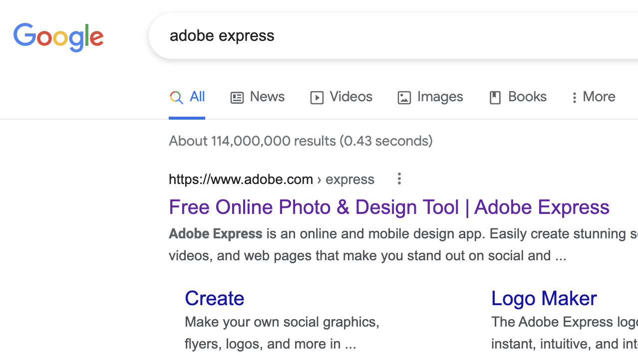Click the 'Adobe Express is an online' snippet
This screenshot has width=638, height=364.
(x=403, y=244)
